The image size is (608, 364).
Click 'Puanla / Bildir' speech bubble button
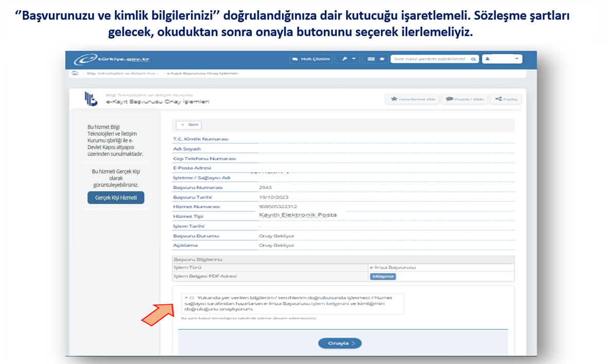pos(465,99)
